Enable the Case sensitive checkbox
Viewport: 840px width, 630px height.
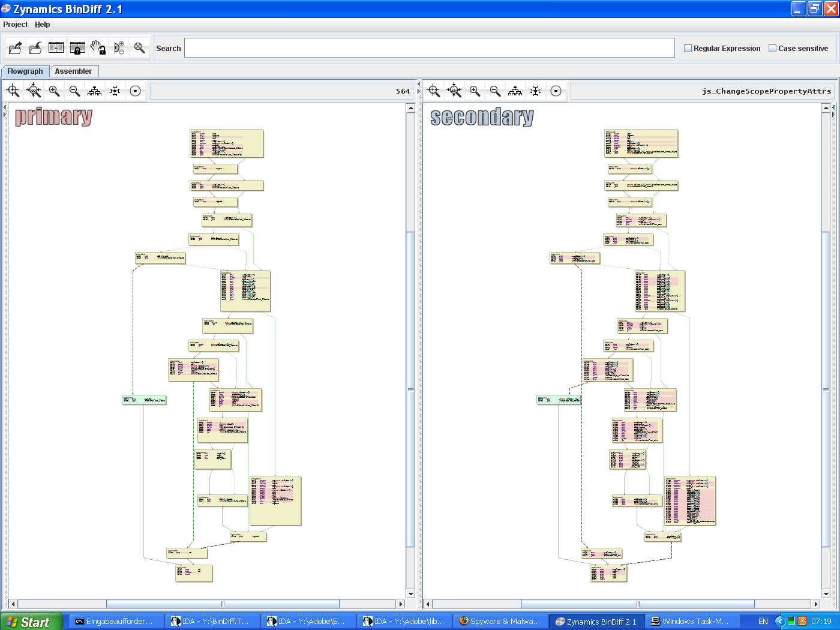773,48
